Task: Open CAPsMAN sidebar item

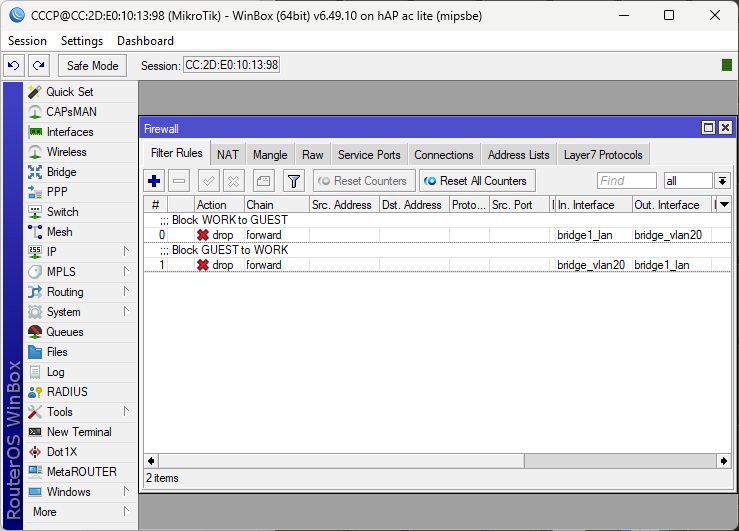Action: pyautogui.click(x=81, y=112)
